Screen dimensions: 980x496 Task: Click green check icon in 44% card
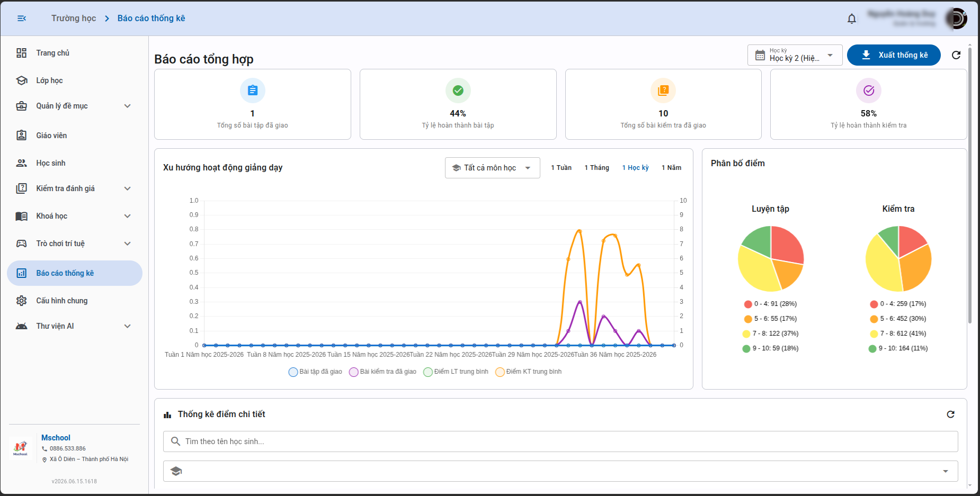point(458,91)
